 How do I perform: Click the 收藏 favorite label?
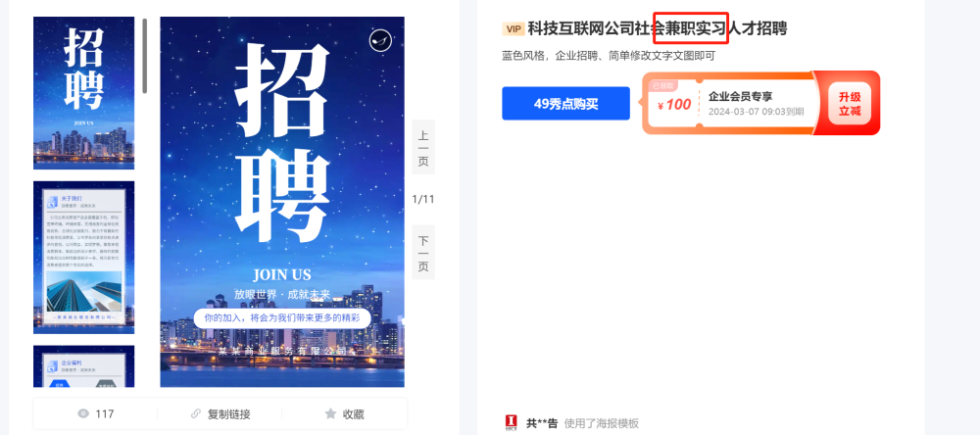353,413
